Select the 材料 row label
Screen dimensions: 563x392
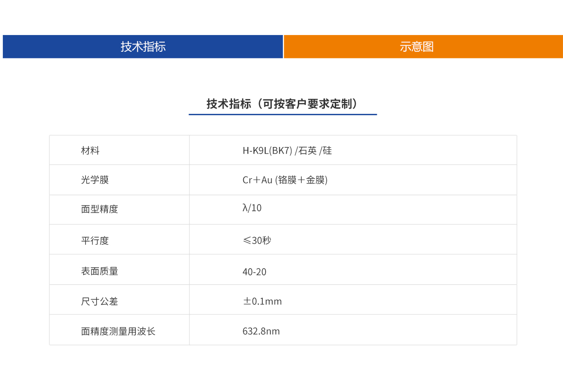coord(88,150)
